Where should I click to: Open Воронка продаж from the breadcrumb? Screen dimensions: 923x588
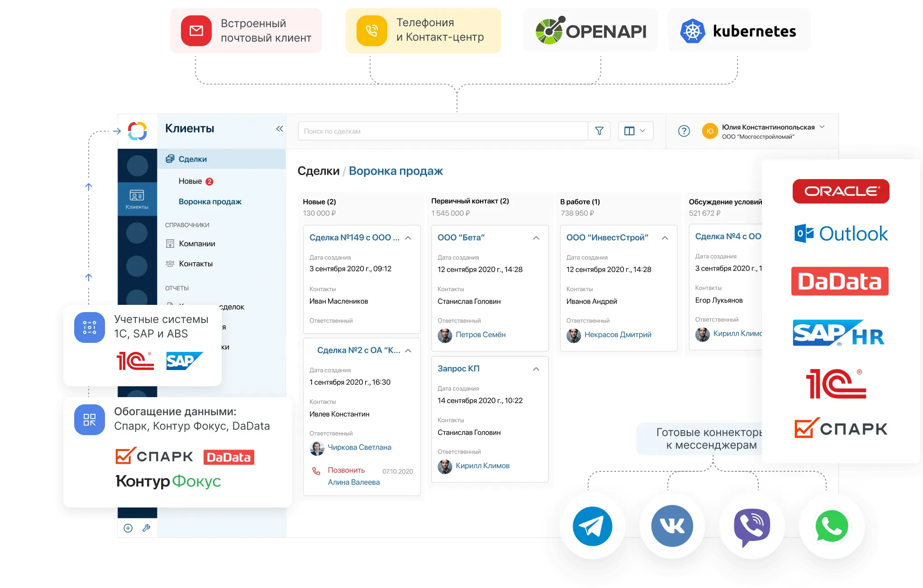click(396, 171)
